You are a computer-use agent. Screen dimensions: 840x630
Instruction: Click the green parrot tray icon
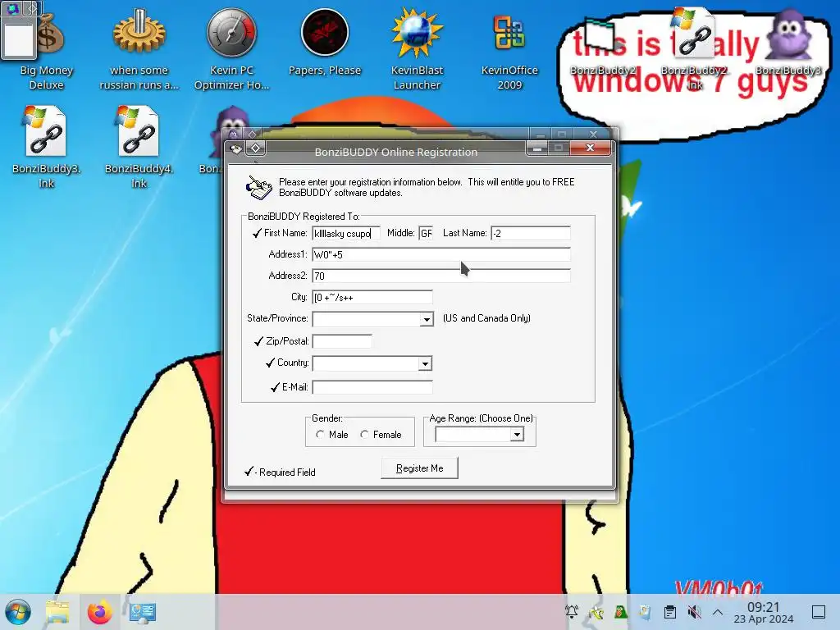coord(621,612)
